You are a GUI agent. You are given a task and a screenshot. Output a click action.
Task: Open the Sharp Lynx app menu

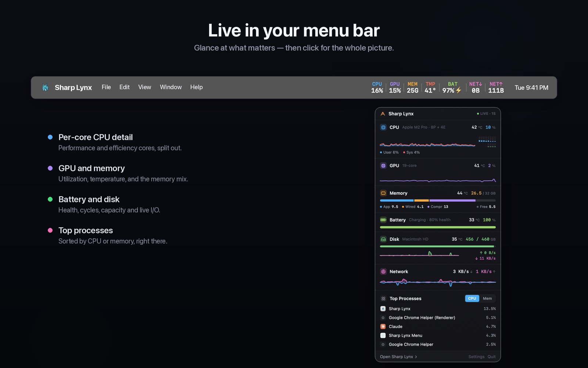(73, 88)
